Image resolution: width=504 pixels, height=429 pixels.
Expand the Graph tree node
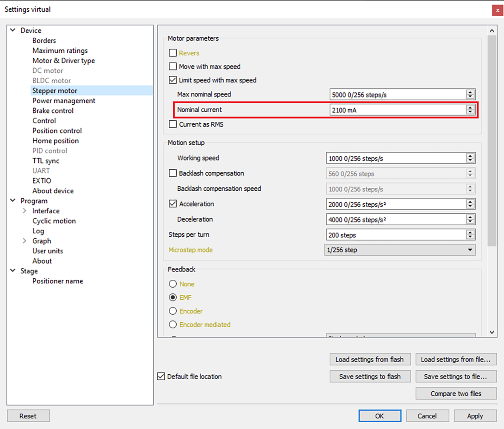click(24, 241)
